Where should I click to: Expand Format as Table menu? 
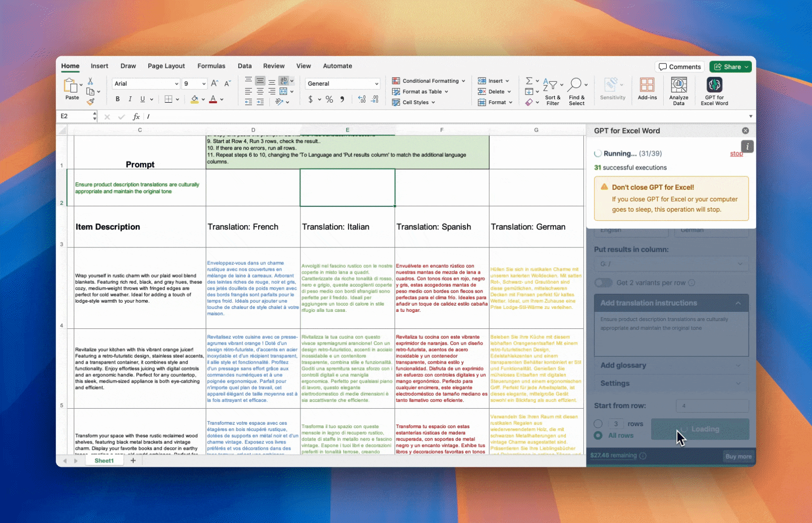pos(420,92)
